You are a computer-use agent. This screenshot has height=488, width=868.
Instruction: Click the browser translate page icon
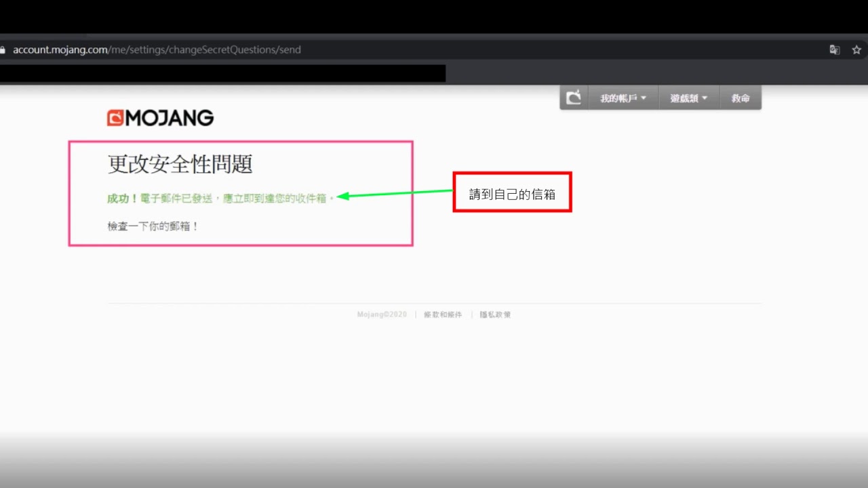pos(835,49)
